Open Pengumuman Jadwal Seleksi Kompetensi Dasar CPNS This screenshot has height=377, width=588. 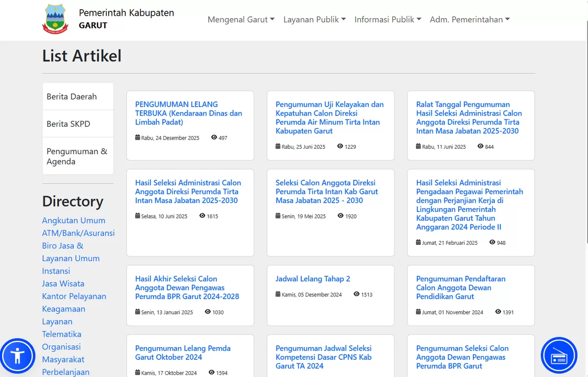[324, 357]
